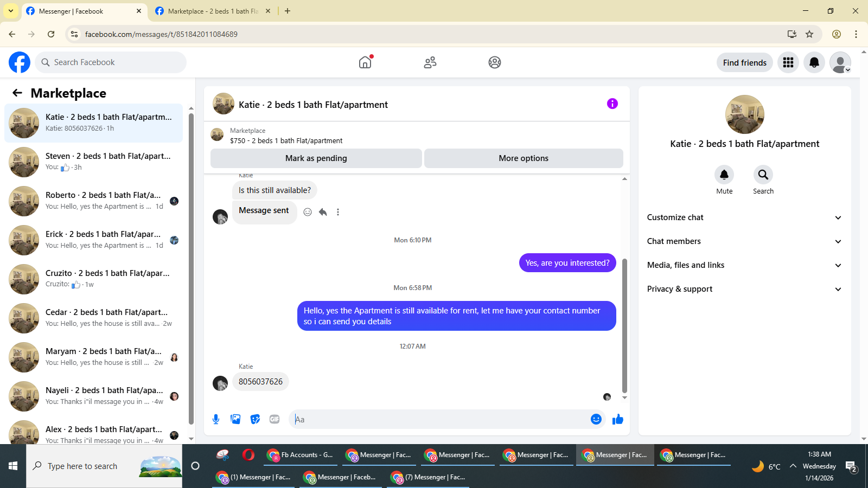This screenshot has width=868, height=488.
Task: Expand the Chat members section
Action: pos(744,241)
